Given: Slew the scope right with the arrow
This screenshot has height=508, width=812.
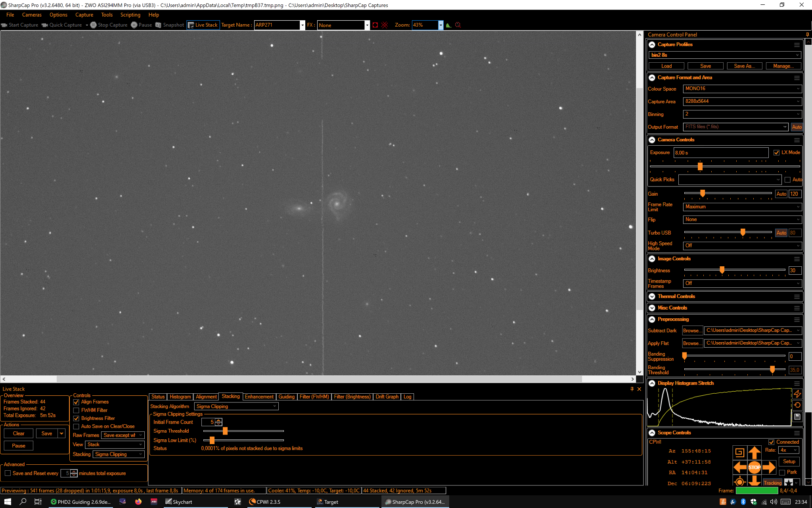Looking at the screenshot, I should tap(769, 467).
